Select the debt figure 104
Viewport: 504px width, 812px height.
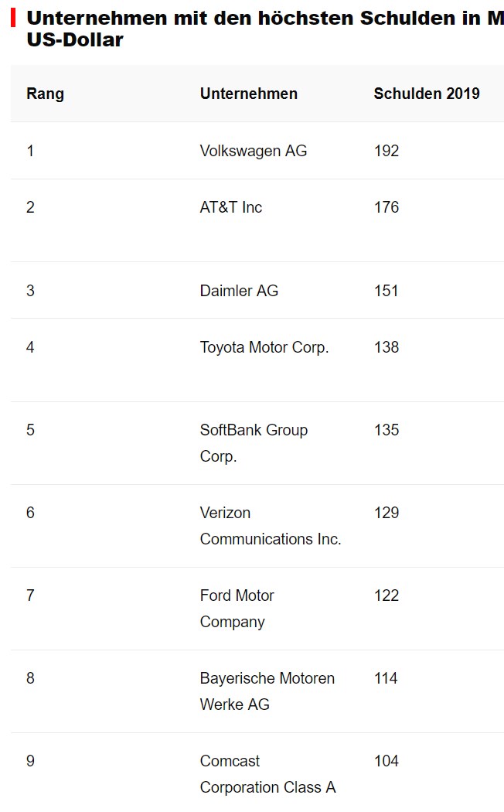386,761
